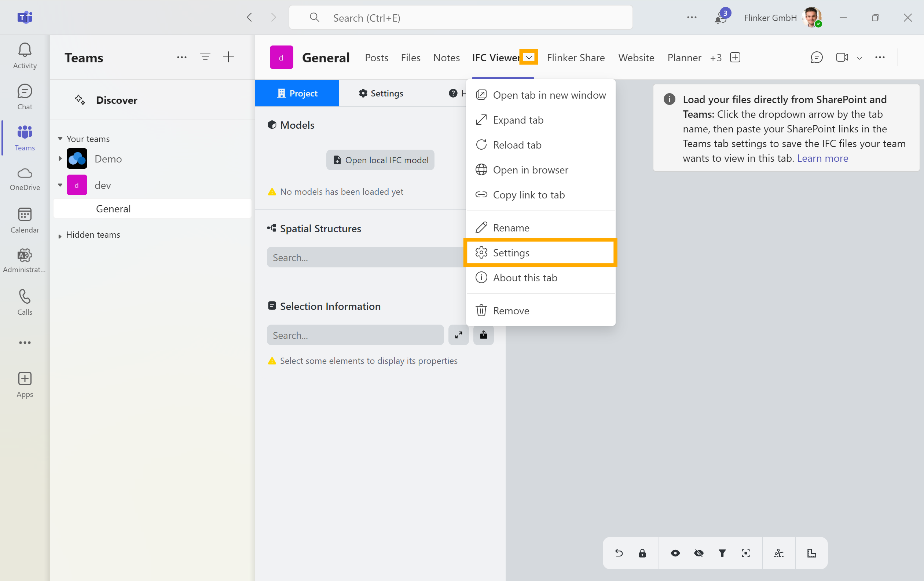This screenshot has height=581, width=924.
Task: Click the lock icon in viewer toolbar
Action: point(642,553)
